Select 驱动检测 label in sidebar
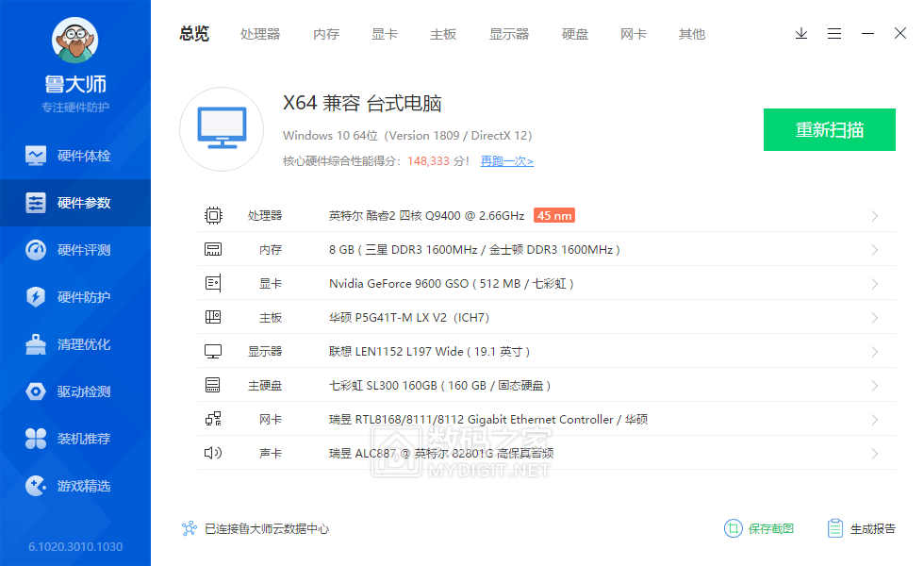 (84, 391)
